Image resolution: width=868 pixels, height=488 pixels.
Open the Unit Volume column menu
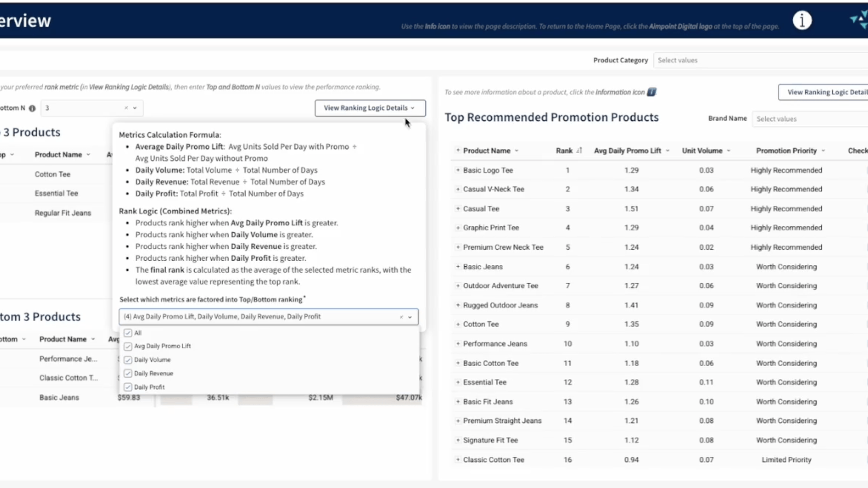tap(729, 151)
